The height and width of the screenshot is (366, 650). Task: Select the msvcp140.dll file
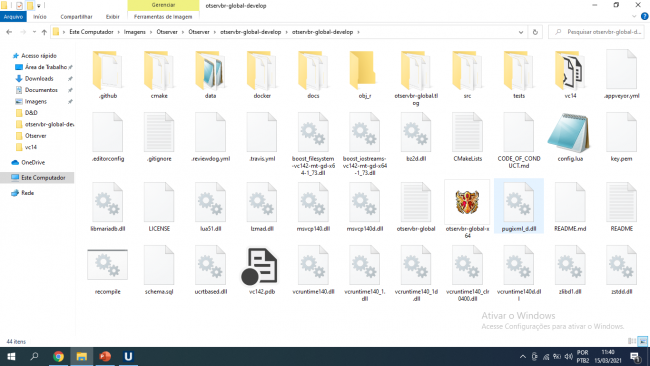tap(313, 207)
